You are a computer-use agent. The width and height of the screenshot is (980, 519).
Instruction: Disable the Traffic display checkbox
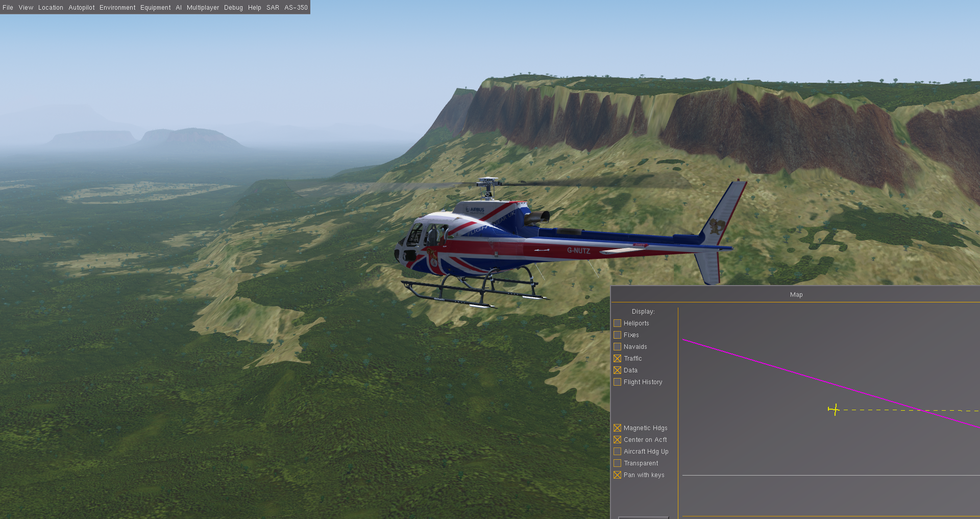tap(618, 359)
